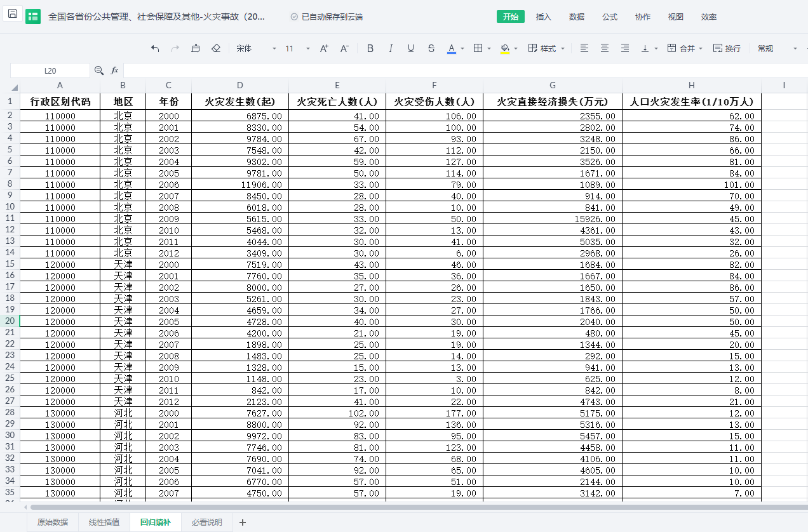This screenshot has height=532, width=808.
Task: Click the header cell 火灾直接经济损失(万元)
Action: [553, 101]
